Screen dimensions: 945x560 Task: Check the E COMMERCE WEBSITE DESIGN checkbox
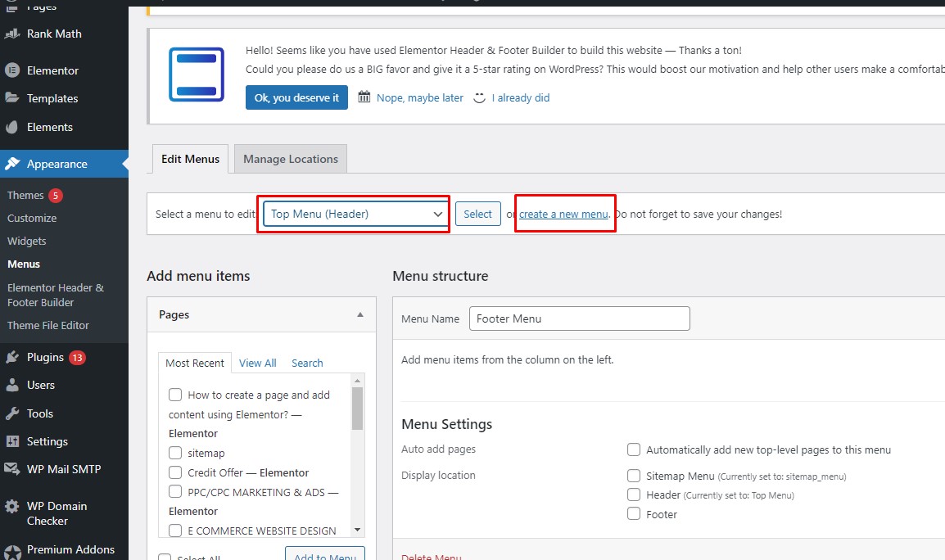point(175,531)
